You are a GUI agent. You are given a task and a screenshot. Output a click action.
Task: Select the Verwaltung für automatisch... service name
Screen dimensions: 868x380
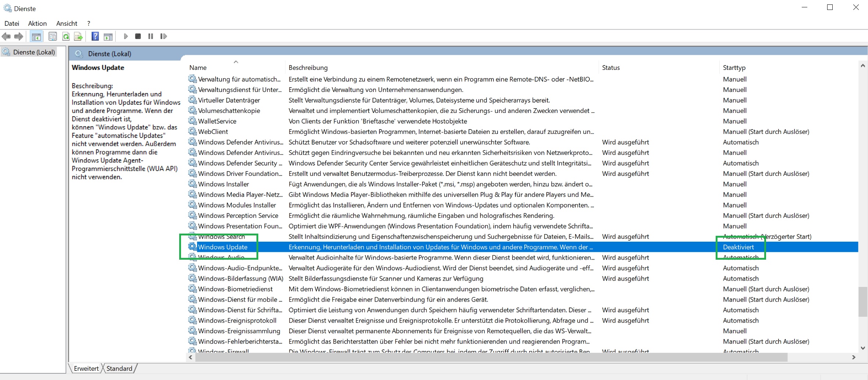pyautogui.click(x=240, y=79)
